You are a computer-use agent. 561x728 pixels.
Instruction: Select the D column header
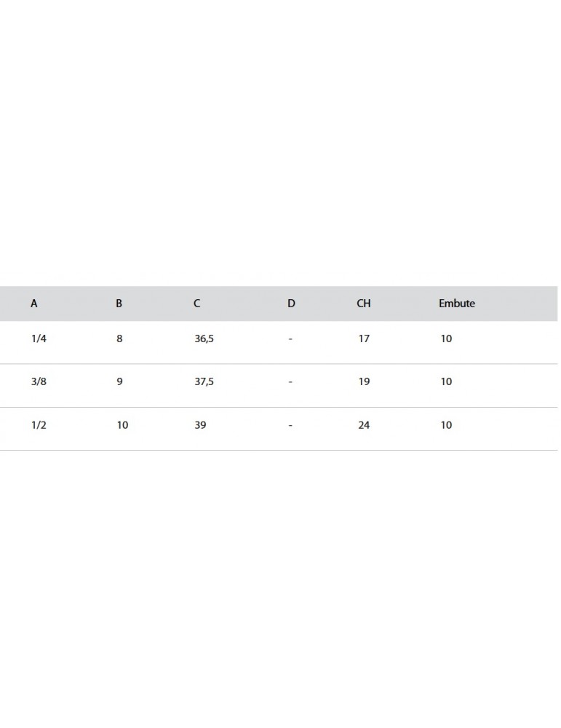(x=291, y=304)
